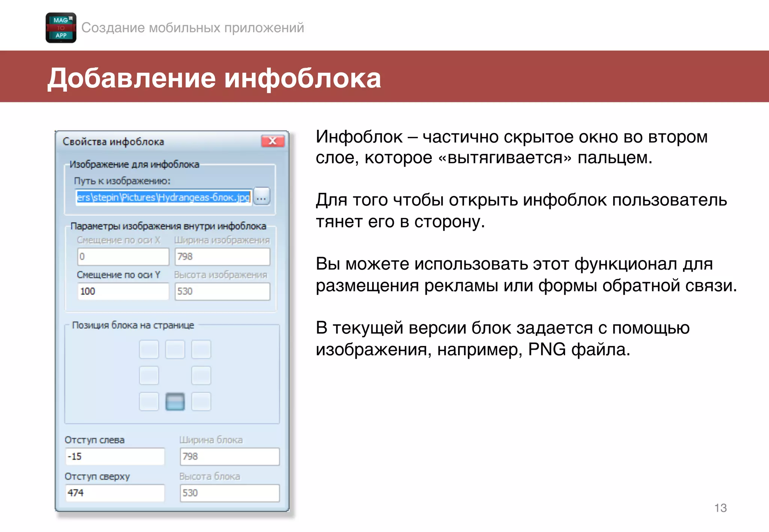
Task: Open the image path browse button
Action: tap(262, 196)
